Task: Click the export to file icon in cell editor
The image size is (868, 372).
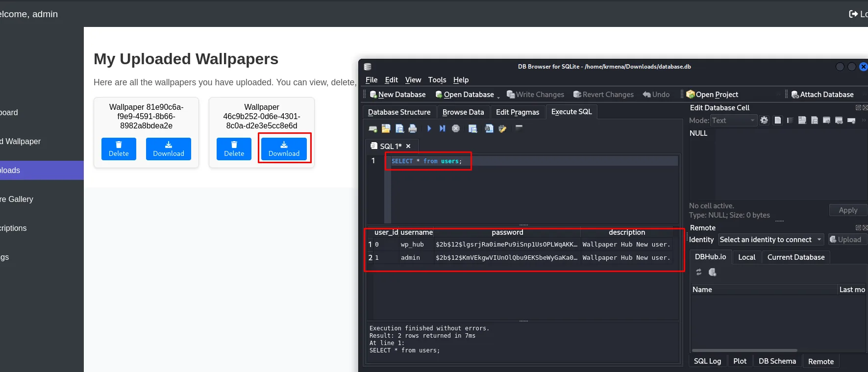Action: click(815, 120)
